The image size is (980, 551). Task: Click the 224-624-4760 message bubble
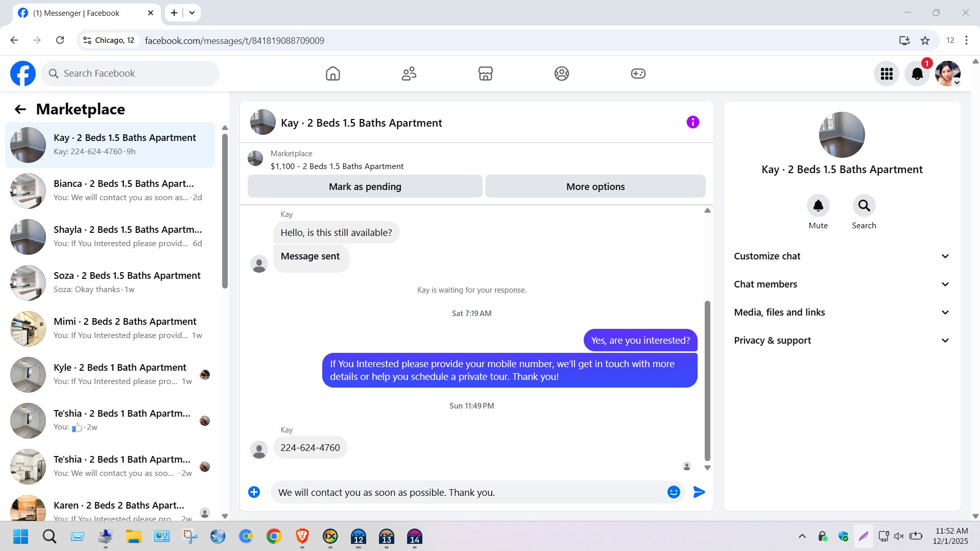point(310,448)
